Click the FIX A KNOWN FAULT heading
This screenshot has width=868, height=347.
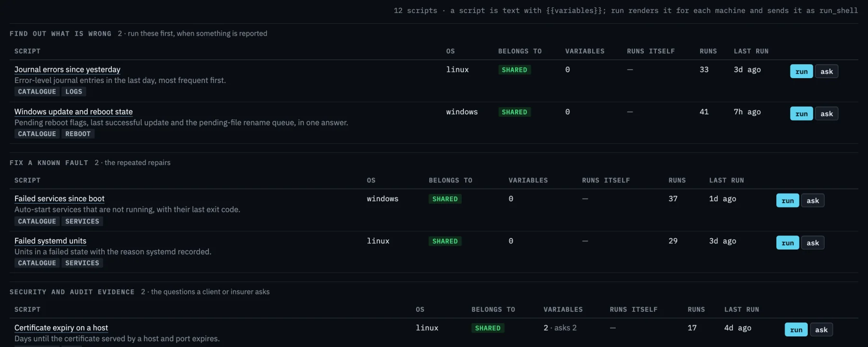click(x=49, y=163)
